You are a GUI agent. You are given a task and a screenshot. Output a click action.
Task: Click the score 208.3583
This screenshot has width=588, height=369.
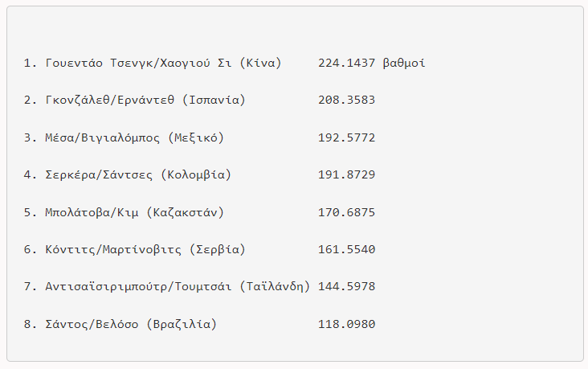pos(346,100)
